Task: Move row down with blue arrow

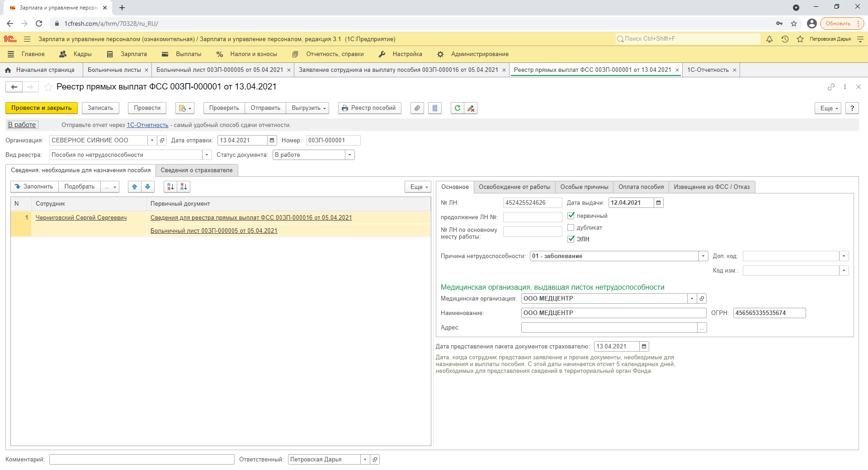Action: (x=148, y=187)
